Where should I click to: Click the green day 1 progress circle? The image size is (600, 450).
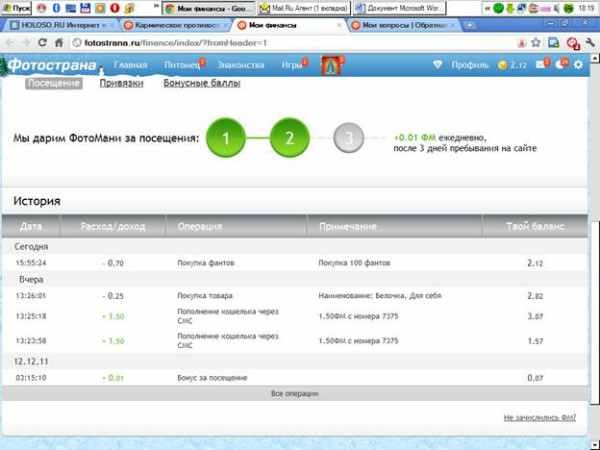226,138
